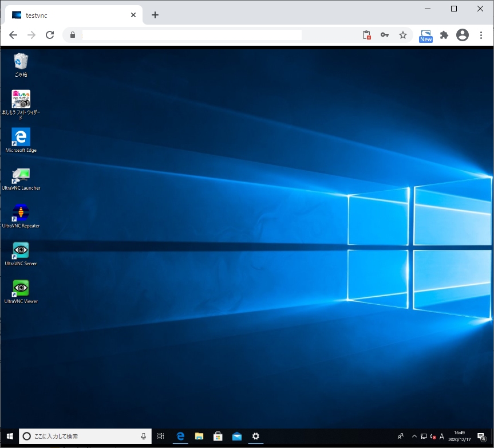Open the clock showing 16:49 2020/12/17

coord(459,436)
